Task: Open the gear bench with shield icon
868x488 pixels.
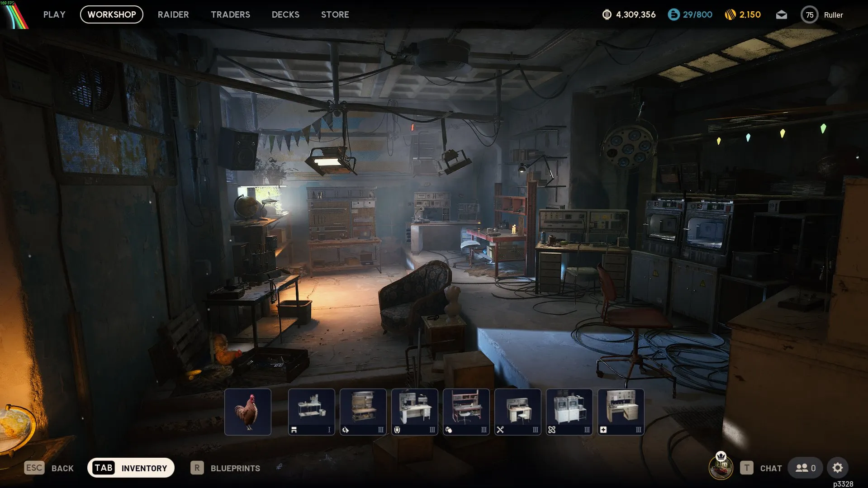Action: click(x=414, y=412)
